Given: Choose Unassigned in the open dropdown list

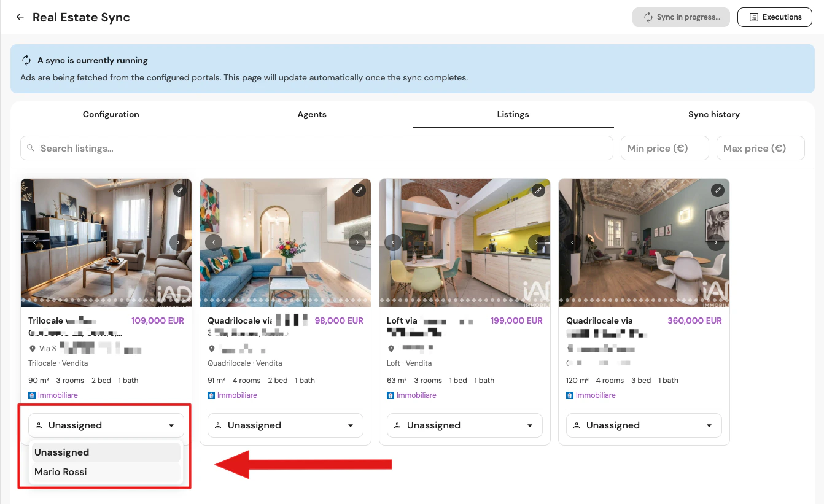Looking at the screenshot, I should (106, 452).
